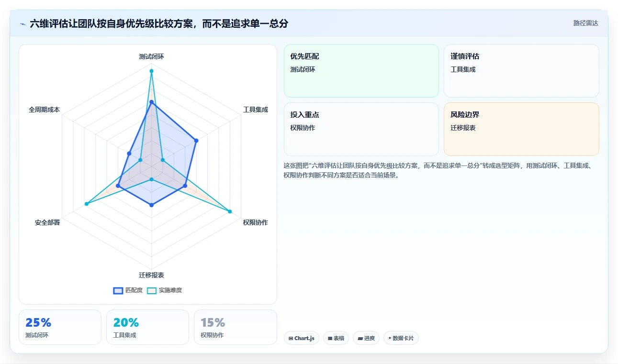Screen dimensions: 618x364
Task: Click the blue data point at 全周期成本
Action: [x=129, y=154]
